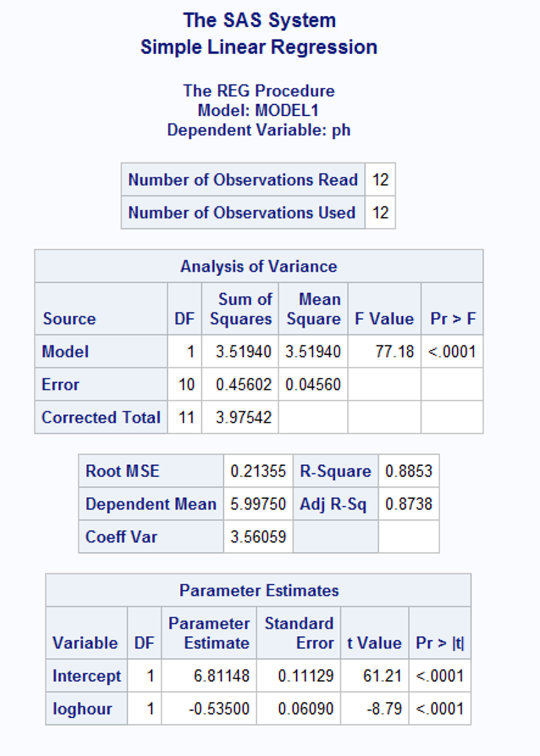Click the "Root MSE" label
The image size is (540, 756).
(x=123, y=471)
